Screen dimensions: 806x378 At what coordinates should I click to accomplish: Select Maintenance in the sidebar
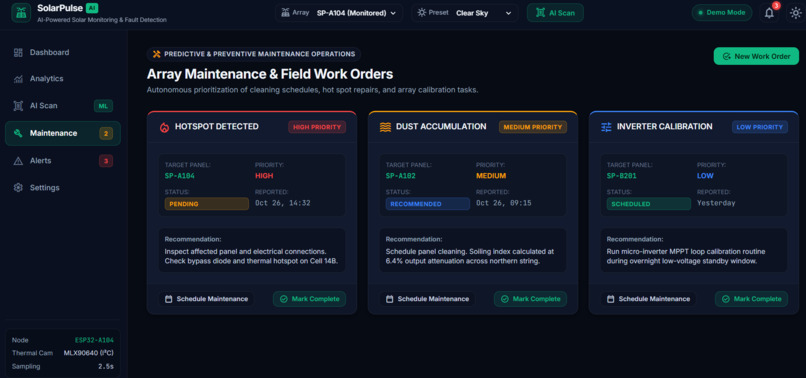(x=63, y=133)
